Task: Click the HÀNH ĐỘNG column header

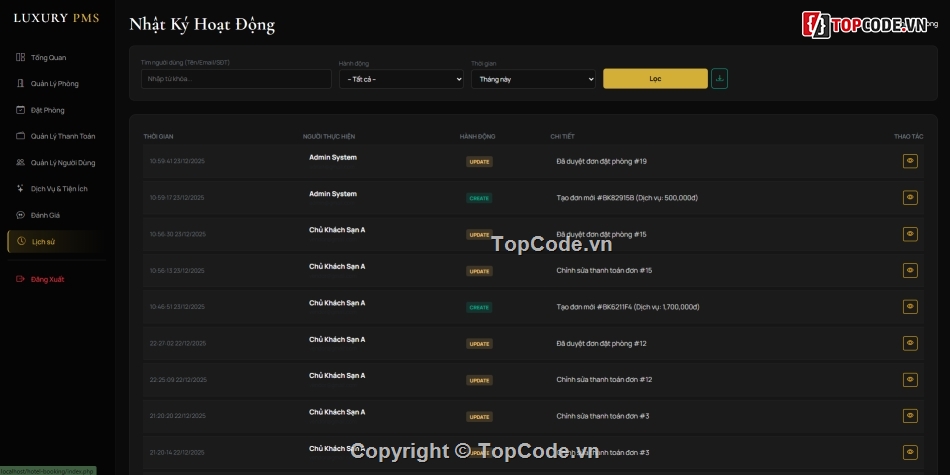Action: click(x=477, y=137)
